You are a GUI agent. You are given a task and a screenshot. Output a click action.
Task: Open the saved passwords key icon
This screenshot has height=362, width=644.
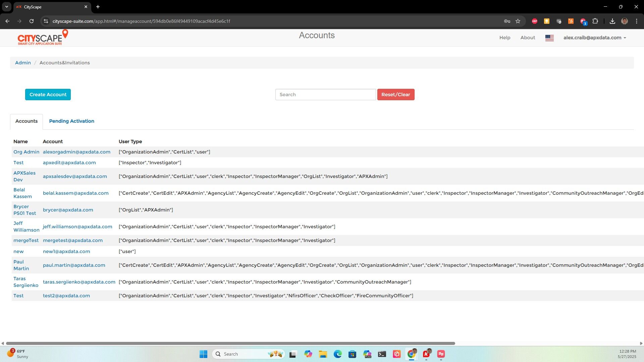(507, 21)
